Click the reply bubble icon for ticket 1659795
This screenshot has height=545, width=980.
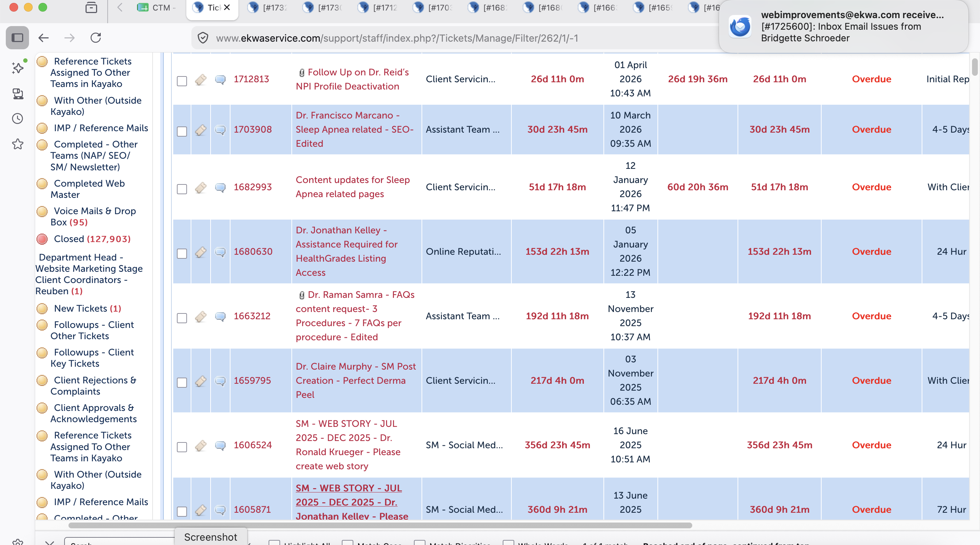pos(220,381)
